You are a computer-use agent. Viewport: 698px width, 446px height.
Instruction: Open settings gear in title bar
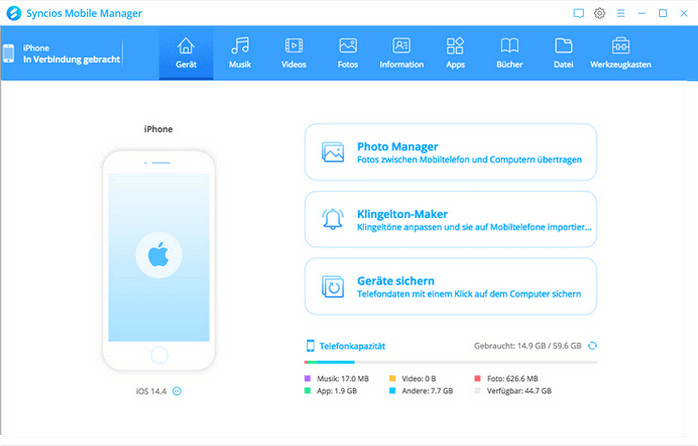tap(600, 13)
